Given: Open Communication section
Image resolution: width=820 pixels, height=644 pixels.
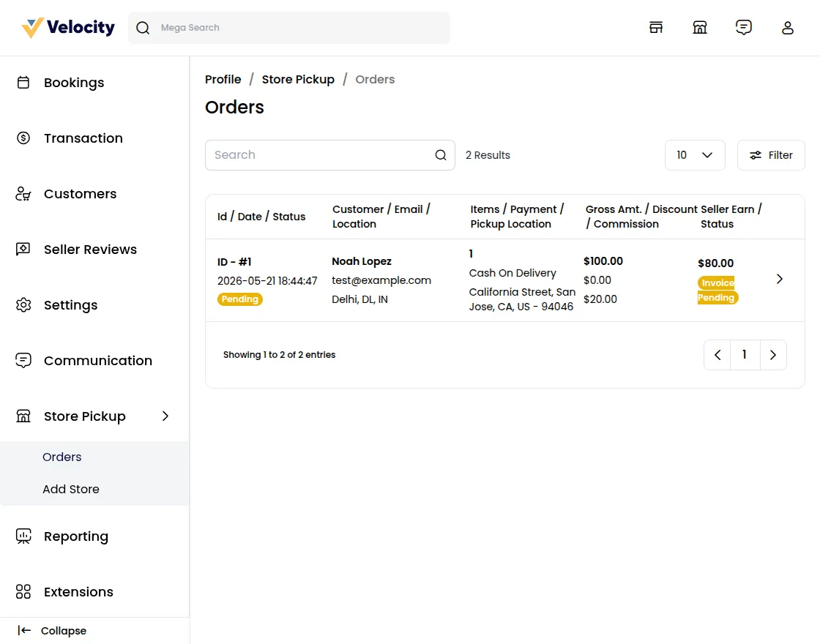Looking at the screenshot, I should [98, 361].
